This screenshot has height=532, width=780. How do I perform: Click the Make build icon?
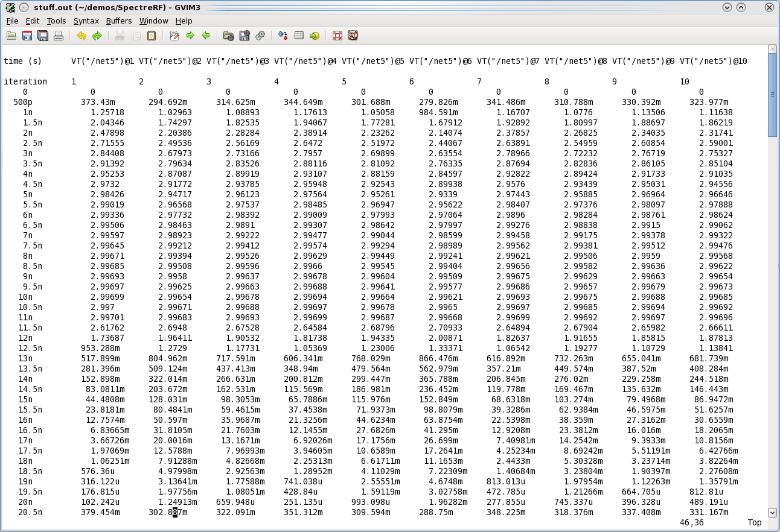[x=283, y=36]
